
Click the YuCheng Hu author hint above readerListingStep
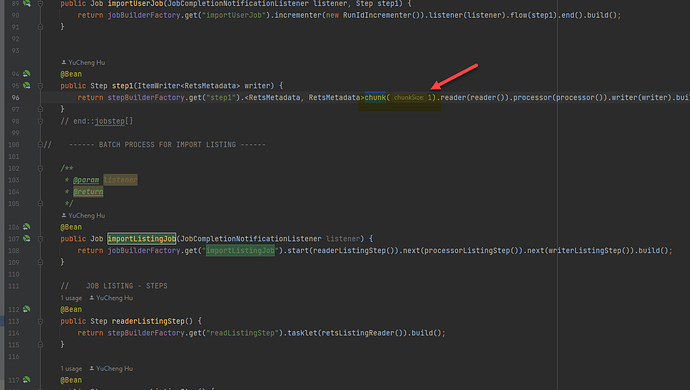click(x=111, y=298)
